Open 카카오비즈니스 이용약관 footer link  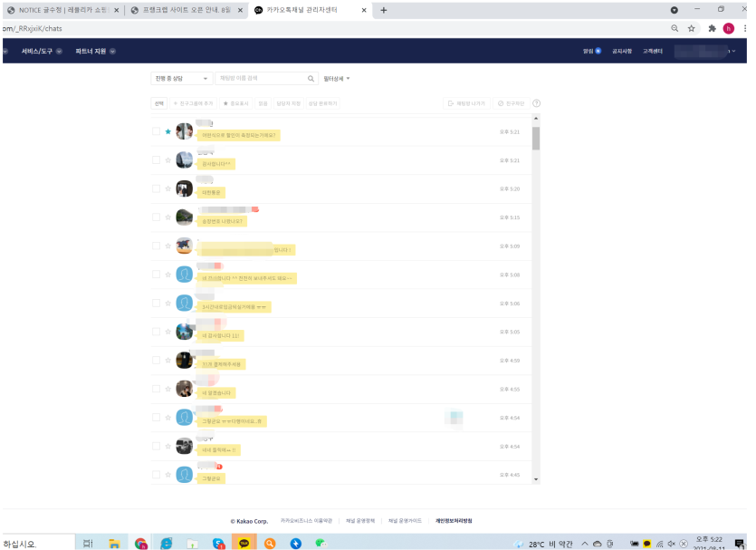click(x=306, y=521)
